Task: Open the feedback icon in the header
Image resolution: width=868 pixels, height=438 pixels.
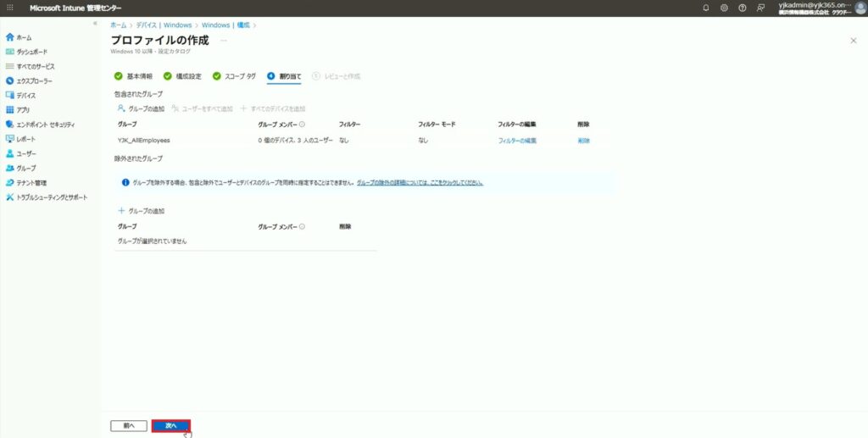Action: click(x=760, y=8)
